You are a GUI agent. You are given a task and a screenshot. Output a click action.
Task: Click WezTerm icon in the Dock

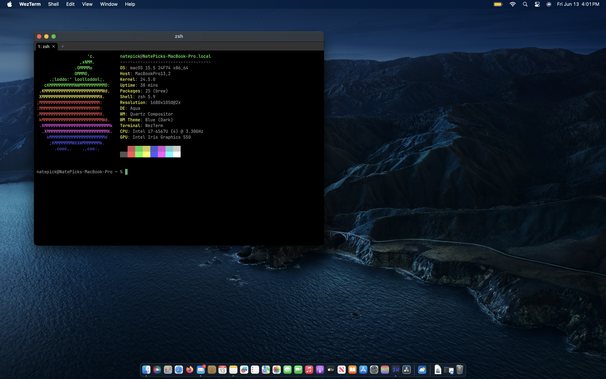(396, 370)
